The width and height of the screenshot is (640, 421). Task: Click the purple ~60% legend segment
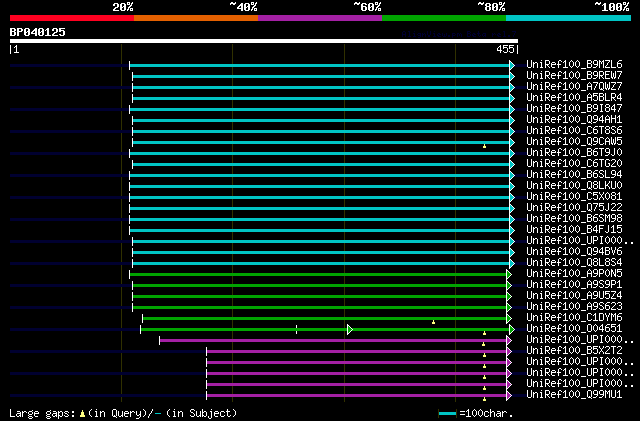(x=320, y=18)
